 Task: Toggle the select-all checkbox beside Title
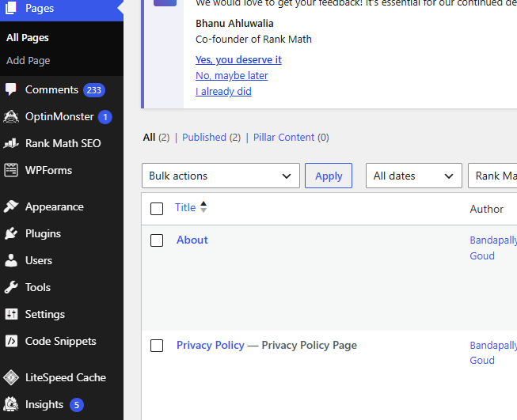[157, 209]
